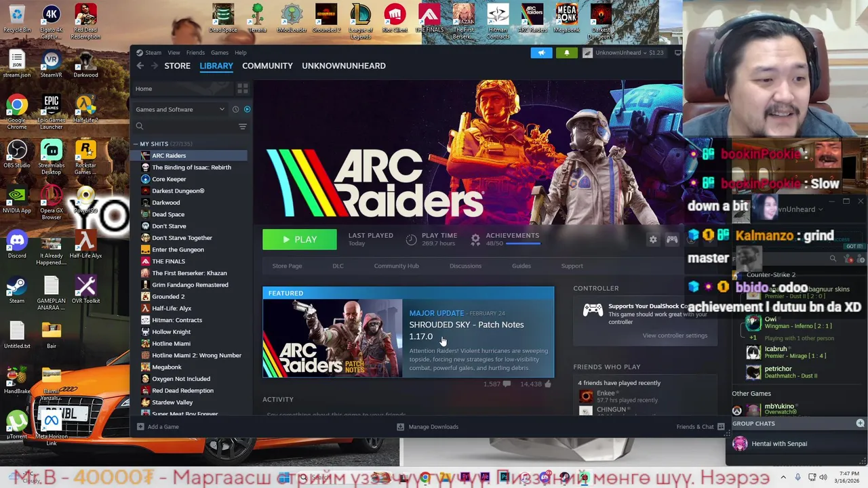The width and height of the screenshot is (868, 488).
Task: Open Manage Downloads
Action: [428, 427]
